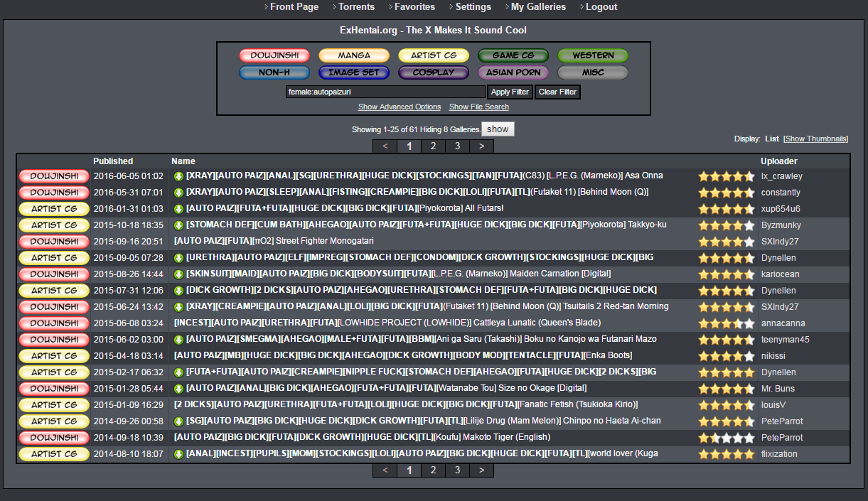The image size is (868, 501).
Task: Click the Artist CG badge in the 2015-04-18 row
Action: pos(54,356)
